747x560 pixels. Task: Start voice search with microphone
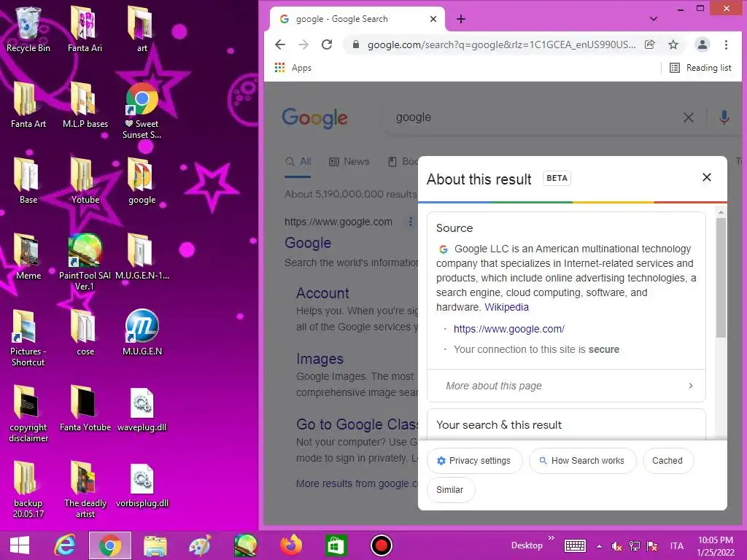coord(724,117)
